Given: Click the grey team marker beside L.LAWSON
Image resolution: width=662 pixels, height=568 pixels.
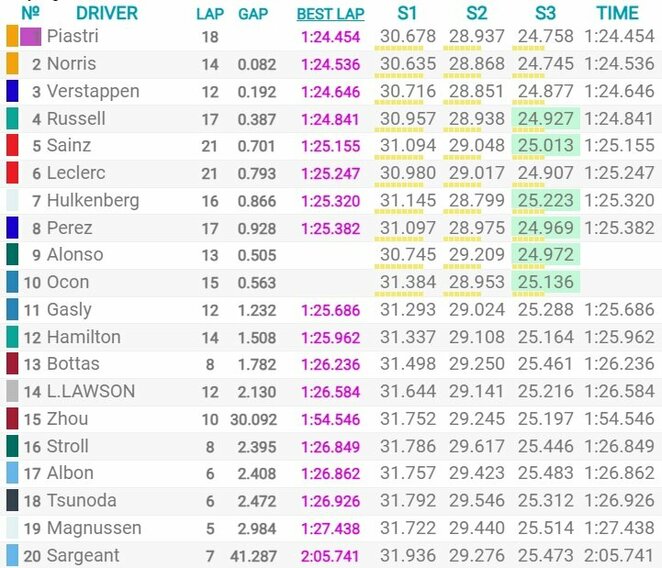Looking at the screenshot, I should click(12, 391).
